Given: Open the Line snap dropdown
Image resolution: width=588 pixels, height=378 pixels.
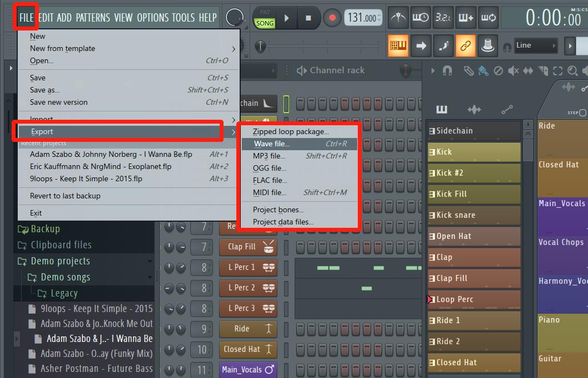Looking at the screenshot, I should [535, 45].
